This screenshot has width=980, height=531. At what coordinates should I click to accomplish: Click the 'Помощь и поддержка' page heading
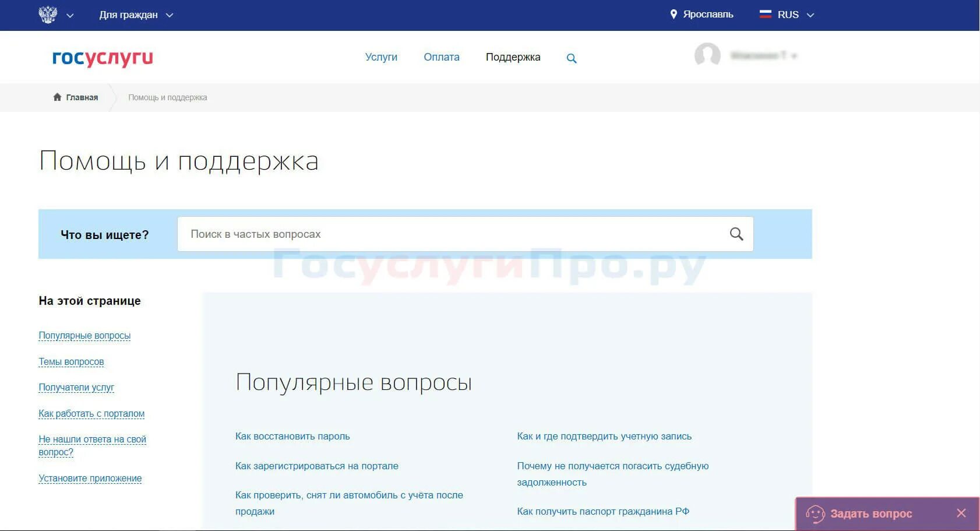[x=179, y=161]
